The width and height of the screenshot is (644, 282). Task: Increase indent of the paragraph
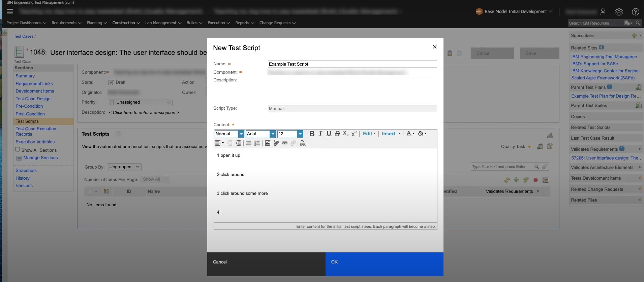[238, 143]
